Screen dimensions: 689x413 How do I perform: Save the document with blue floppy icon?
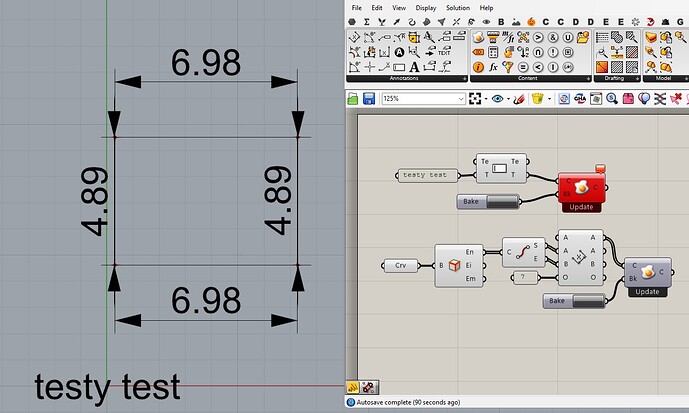pyautogui.click(x=369, y=98)
